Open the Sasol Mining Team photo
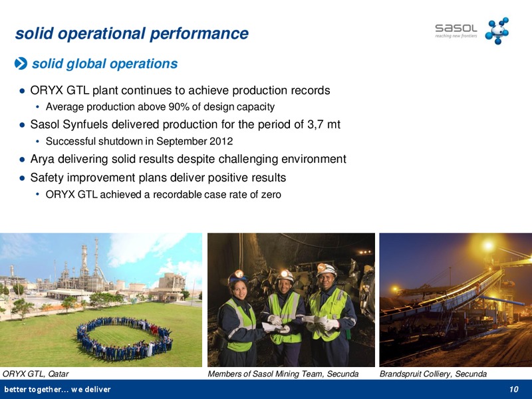532x399 pixels. pyautogui.click(x=291, y=300)
